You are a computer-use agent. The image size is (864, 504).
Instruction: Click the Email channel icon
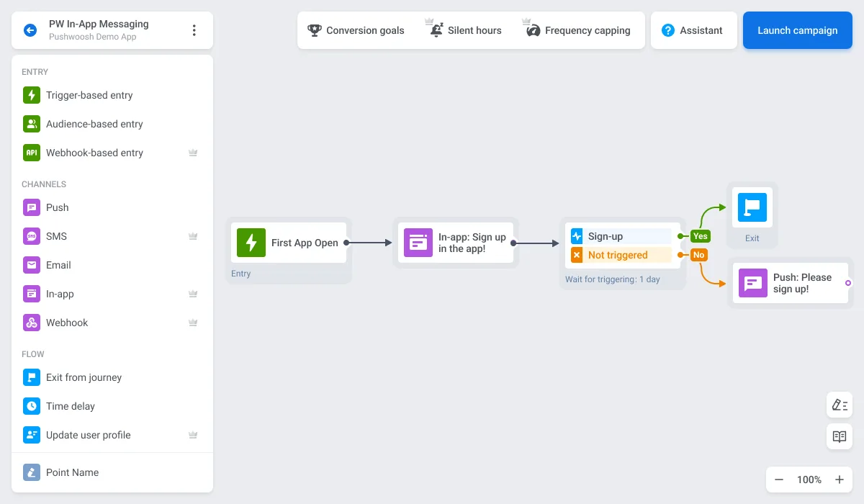(x=32, y=265)
